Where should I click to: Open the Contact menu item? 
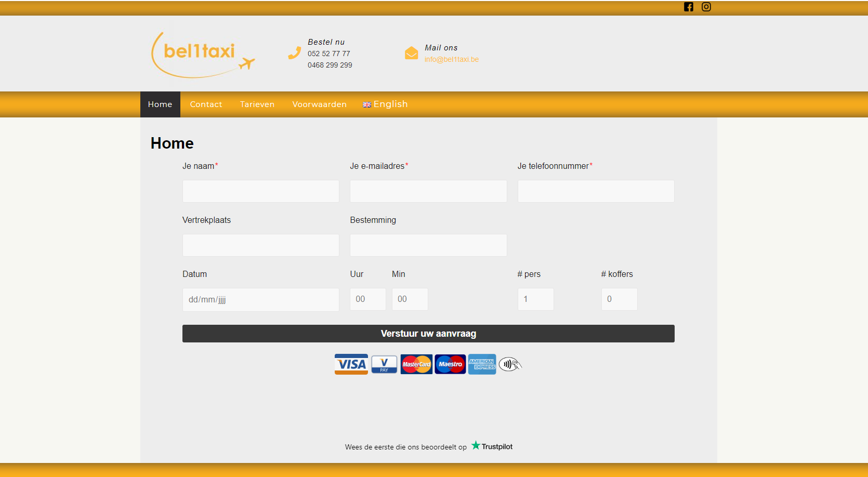click(206, 104)
